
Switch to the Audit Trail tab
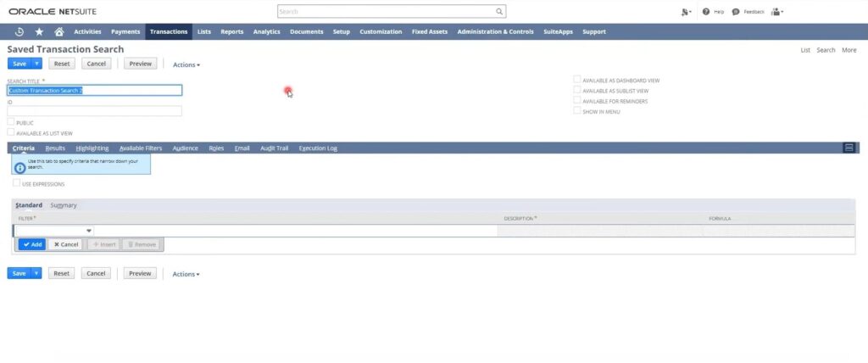[x=275, y=148]
